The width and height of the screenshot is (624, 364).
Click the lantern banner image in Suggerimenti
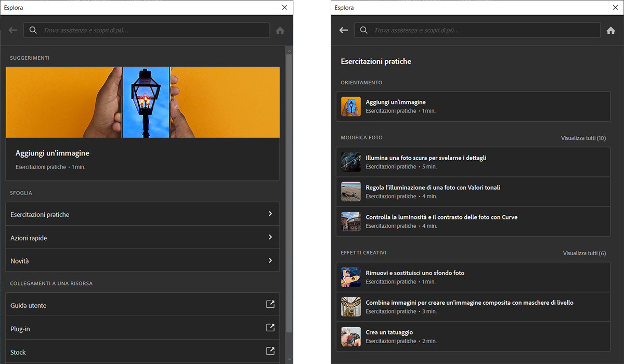[142, 102]
